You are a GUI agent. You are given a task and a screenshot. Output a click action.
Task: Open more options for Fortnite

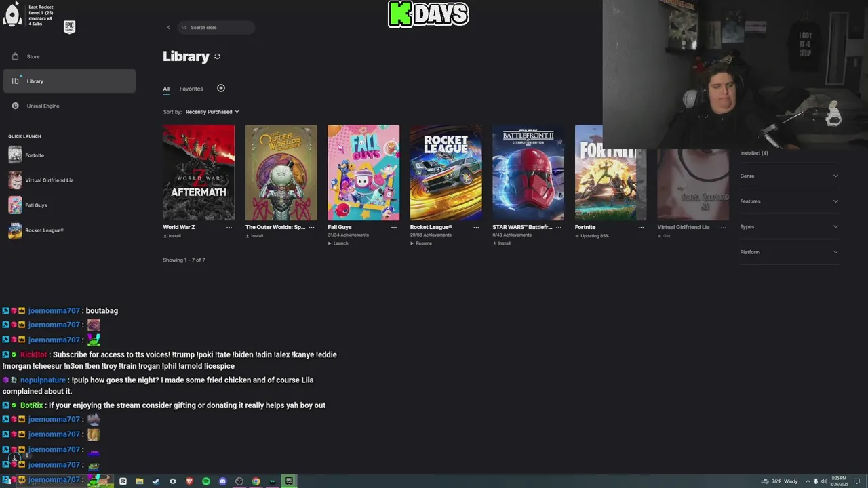[x=641, y=228]
